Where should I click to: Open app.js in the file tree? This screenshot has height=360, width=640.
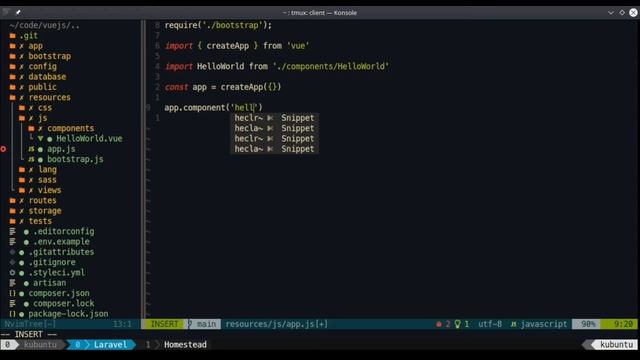point(61,149)
